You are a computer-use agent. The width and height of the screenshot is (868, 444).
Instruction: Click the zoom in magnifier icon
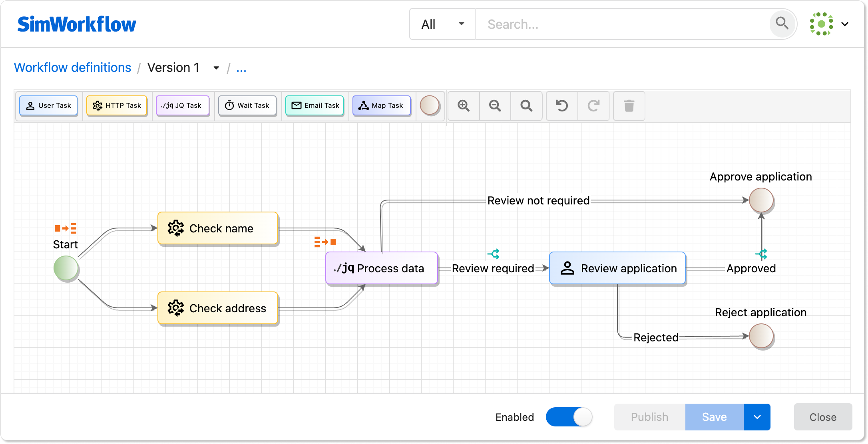pyautogui.click(x=464, y=106)
